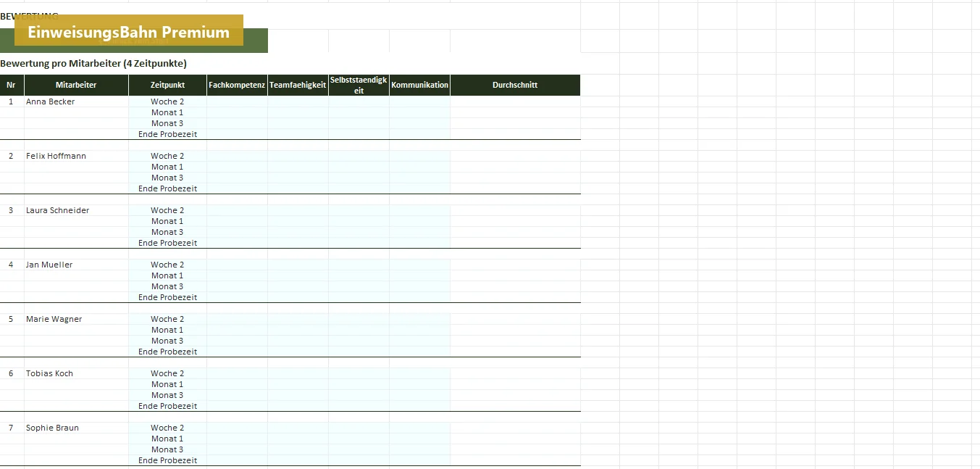The width and height of the screenshot is (980, 469).
Task: Select "Ende Probezeit" in Felix Hoffmann's block
Action: 167,188
